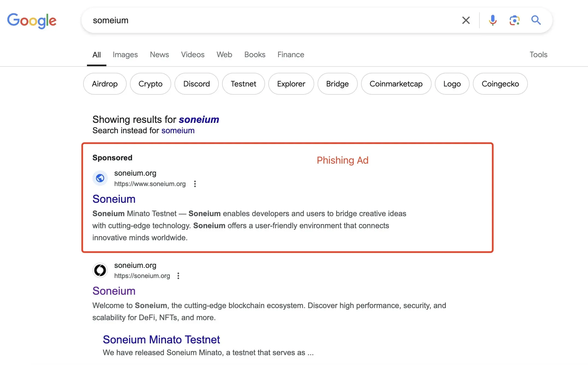588x365 pixels.
Task: Click inside the search input field
Action: point(246,20)
